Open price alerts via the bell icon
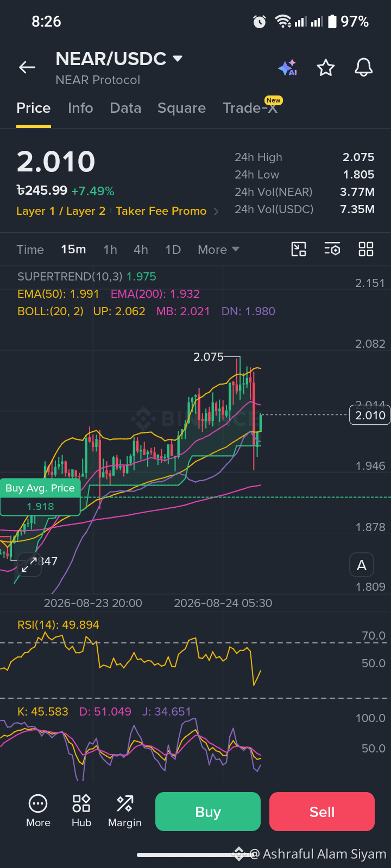The width and height of the screenshot is (391, 868). (364, 68)
